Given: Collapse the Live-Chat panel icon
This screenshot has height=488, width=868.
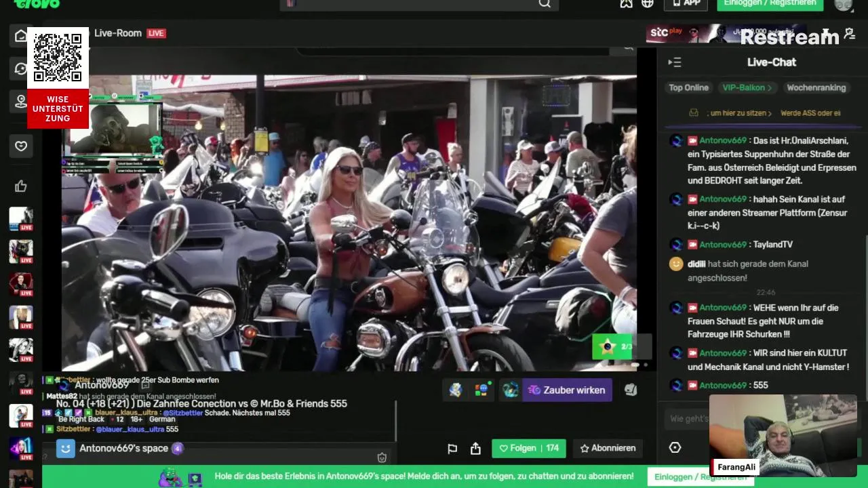Looking at the screenshot, I should (674, 62).
